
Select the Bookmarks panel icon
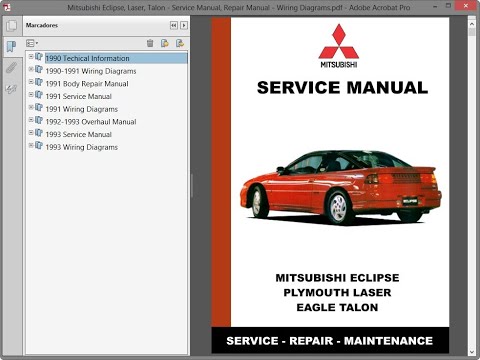[11, 47]
